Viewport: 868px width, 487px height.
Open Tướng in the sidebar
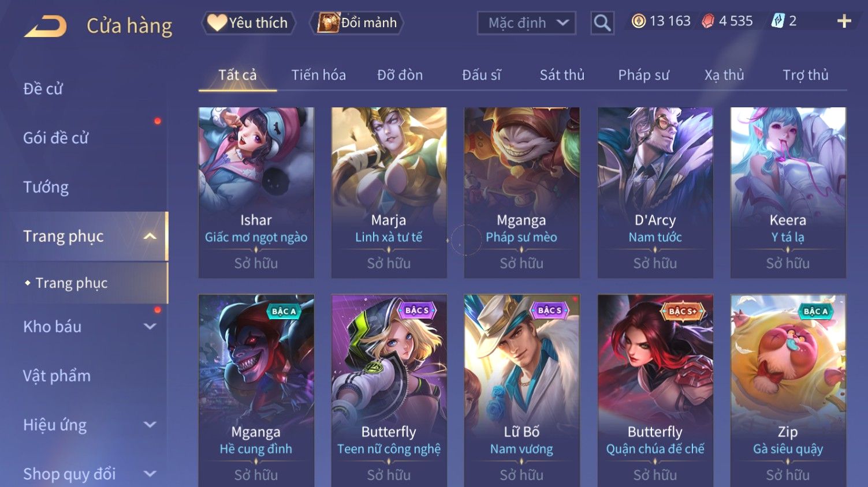pos(46,187)
